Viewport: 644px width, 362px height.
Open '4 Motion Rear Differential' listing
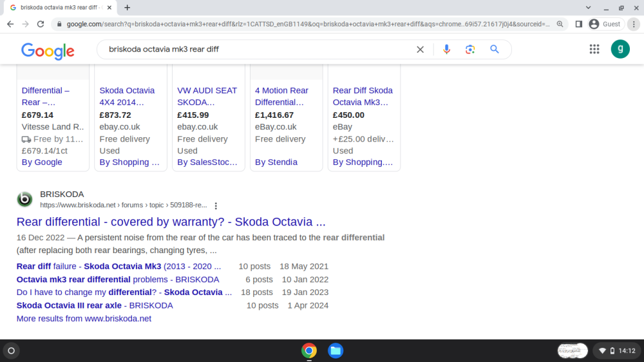[281, 96]
